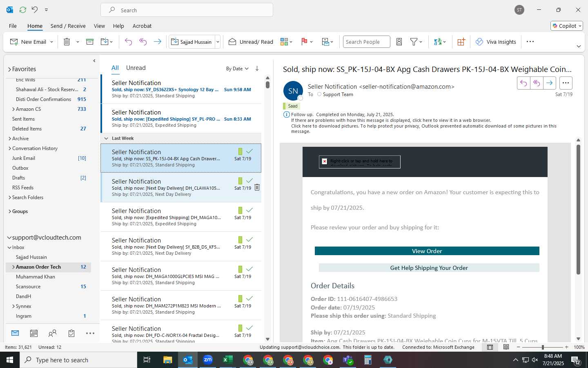Compose a message with New Email
Screen dimensions: 588x368
coord(28,42)
